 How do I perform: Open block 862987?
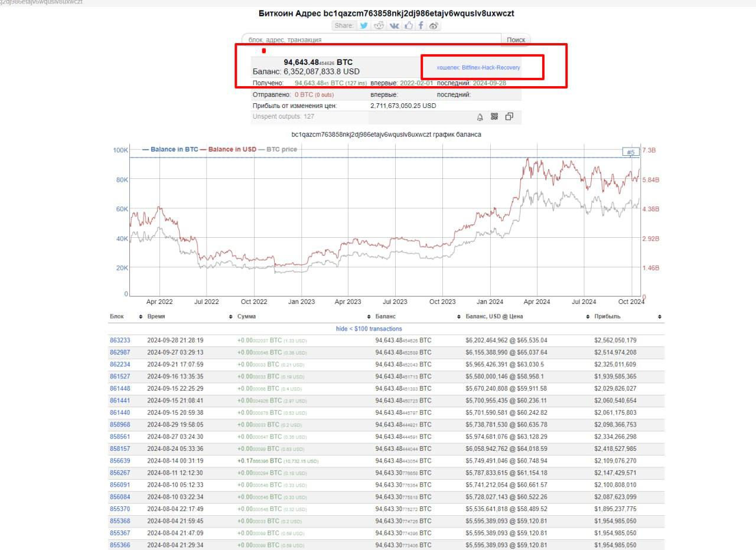click(x=120, y=352)
